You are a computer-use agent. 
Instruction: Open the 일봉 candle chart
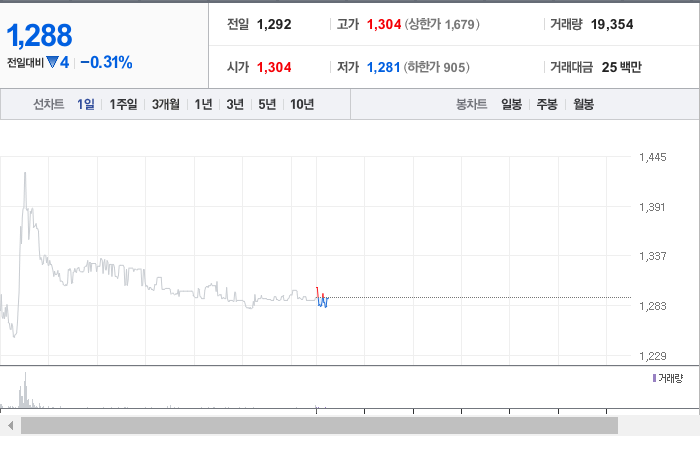(511, 104)
